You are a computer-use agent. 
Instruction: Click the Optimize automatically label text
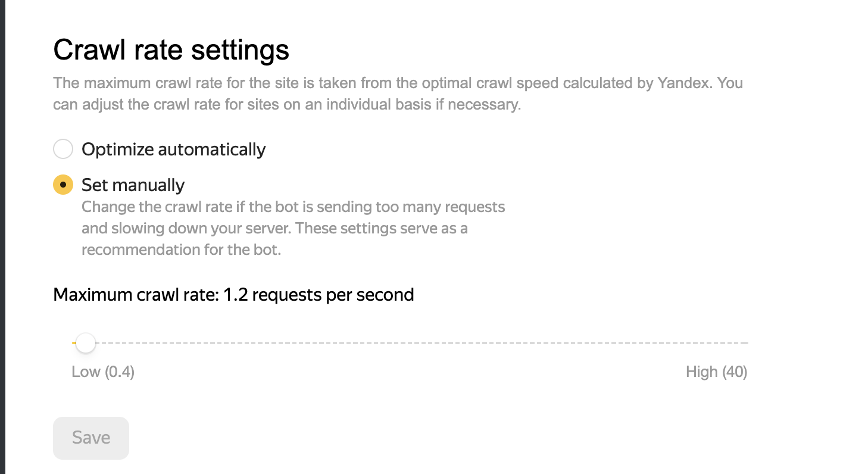click(x=174, y=149)
